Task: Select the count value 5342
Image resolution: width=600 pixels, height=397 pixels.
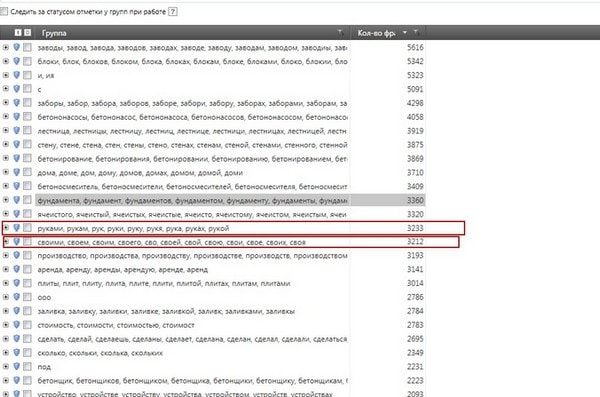Action: pyautogui.click(x=415, y=61)
